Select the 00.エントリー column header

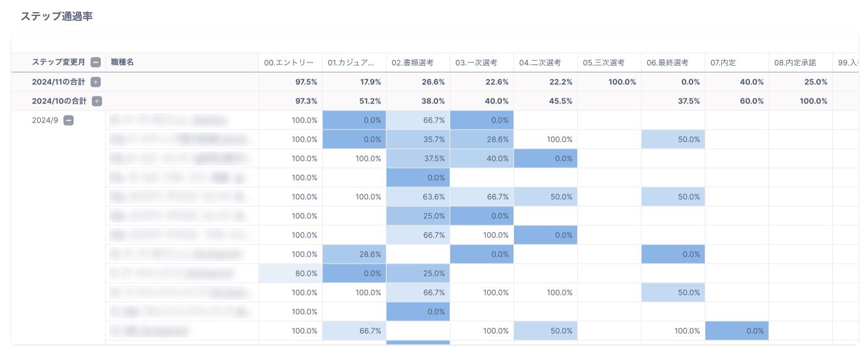pyautogui.click(x=289, y=63)
